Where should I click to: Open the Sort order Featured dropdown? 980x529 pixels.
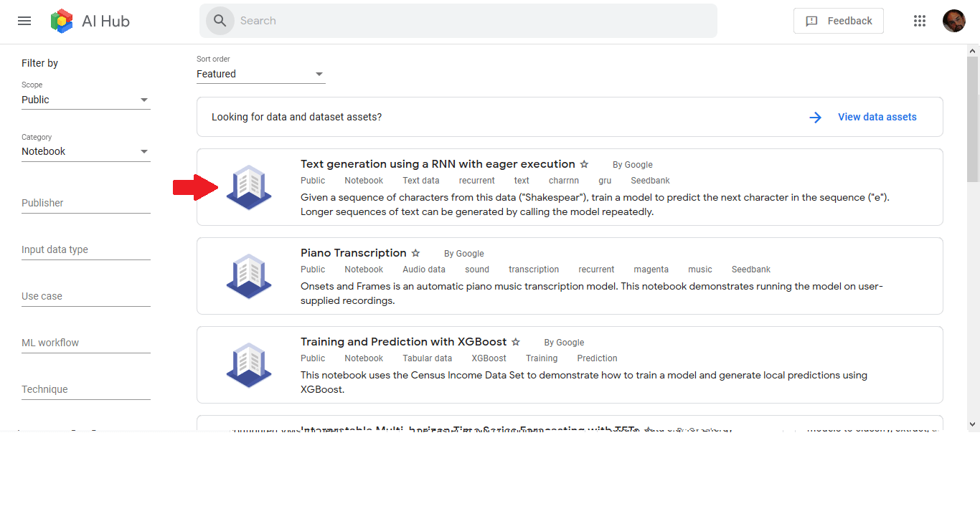pos(319,73)
